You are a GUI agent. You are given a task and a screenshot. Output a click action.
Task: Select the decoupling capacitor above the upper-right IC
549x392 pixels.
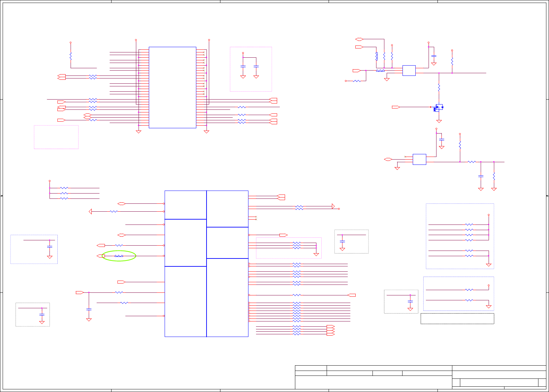pos(434,56)
